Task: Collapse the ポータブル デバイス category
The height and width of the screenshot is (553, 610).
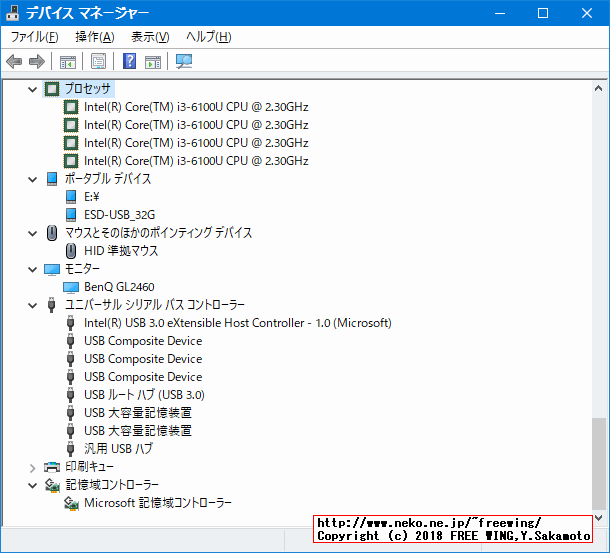Action: pyautogui.click(x=33, y=180)
